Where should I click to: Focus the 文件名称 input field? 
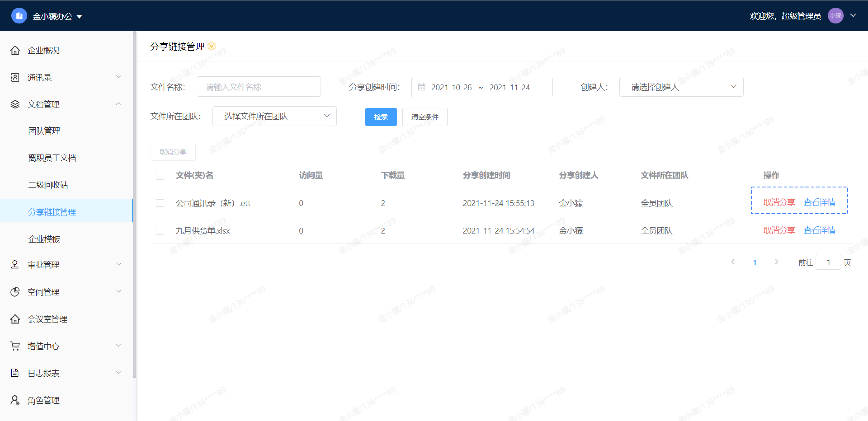pos(258,87)
